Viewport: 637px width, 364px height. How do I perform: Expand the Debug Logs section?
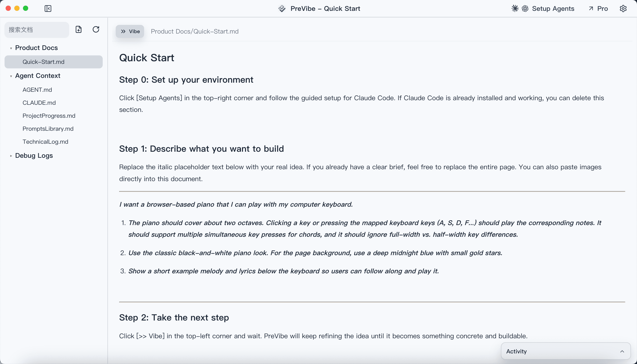[x=11, y=156]
